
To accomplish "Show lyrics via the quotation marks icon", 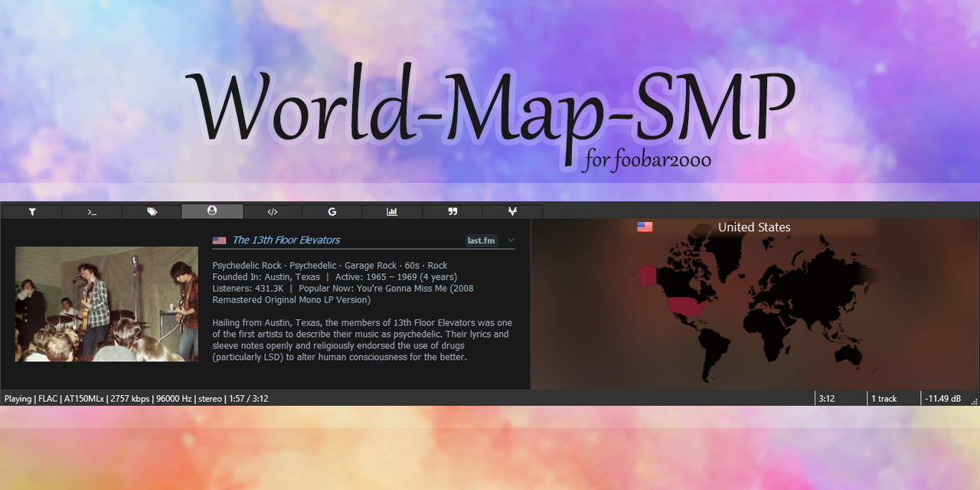I will point(452,211).
